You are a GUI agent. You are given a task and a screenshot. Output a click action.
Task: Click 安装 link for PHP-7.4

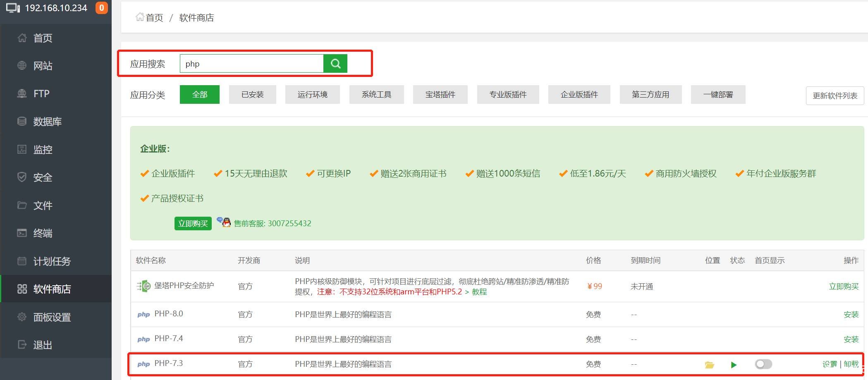coord(851,339)
